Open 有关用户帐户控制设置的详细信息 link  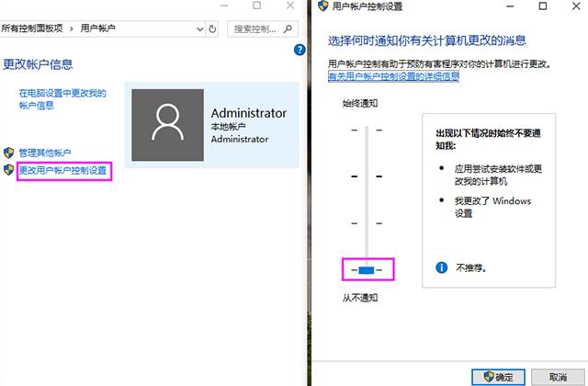(393, 76)
